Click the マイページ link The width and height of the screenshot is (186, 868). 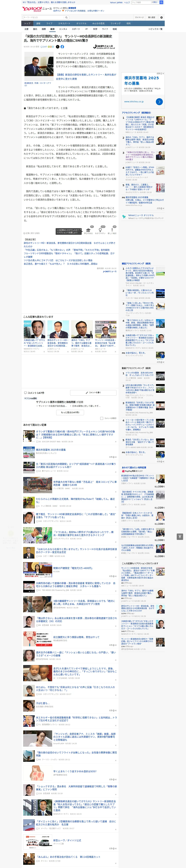(139, 18)
